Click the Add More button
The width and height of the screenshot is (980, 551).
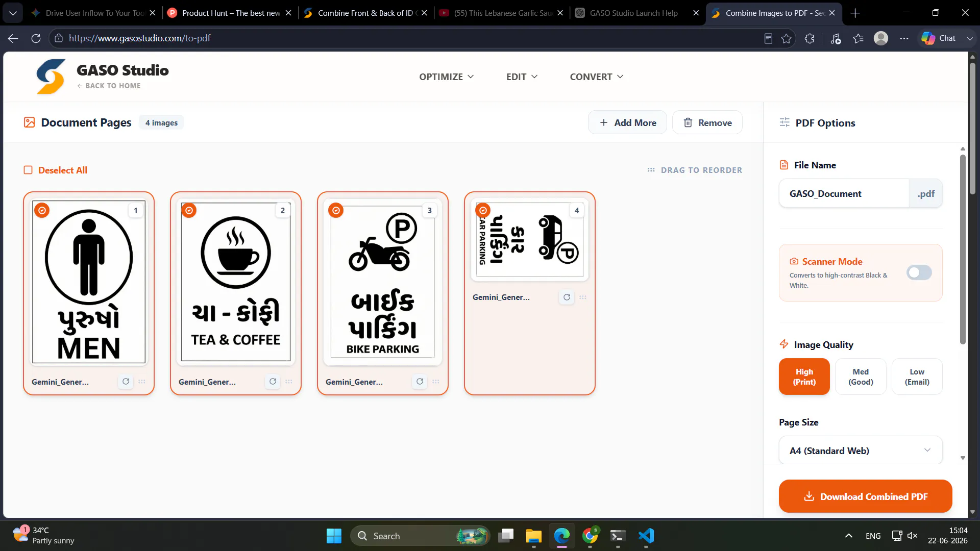627,122
